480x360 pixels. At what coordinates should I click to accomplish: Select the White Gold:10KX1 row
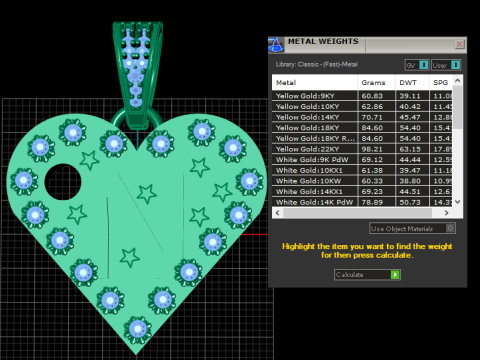[362, 170]
